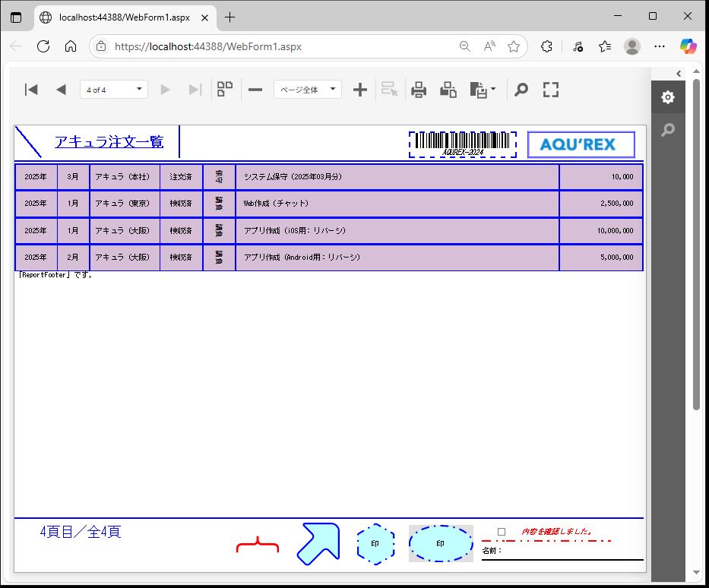Open the '4 of 4' page dropdown
The image size is (709, 588).
[x=114, y=90]
